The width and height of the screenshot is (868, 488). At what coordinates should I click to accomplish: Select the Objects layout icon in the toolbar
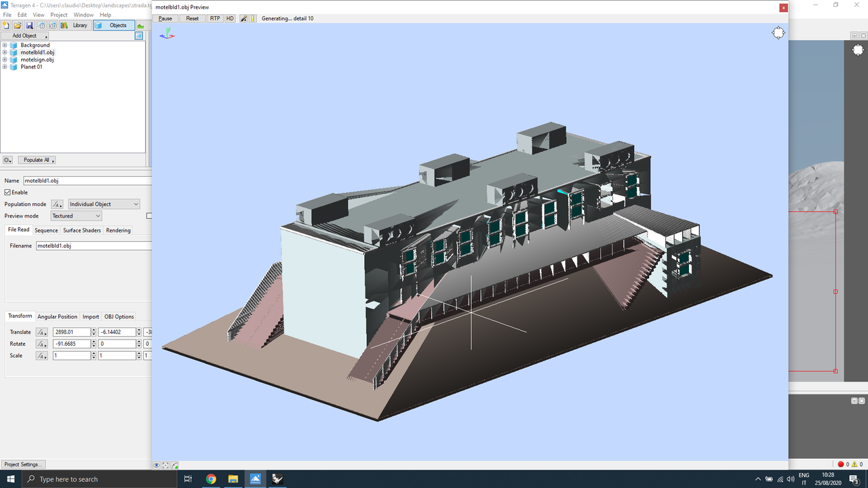tap(113, 24)
